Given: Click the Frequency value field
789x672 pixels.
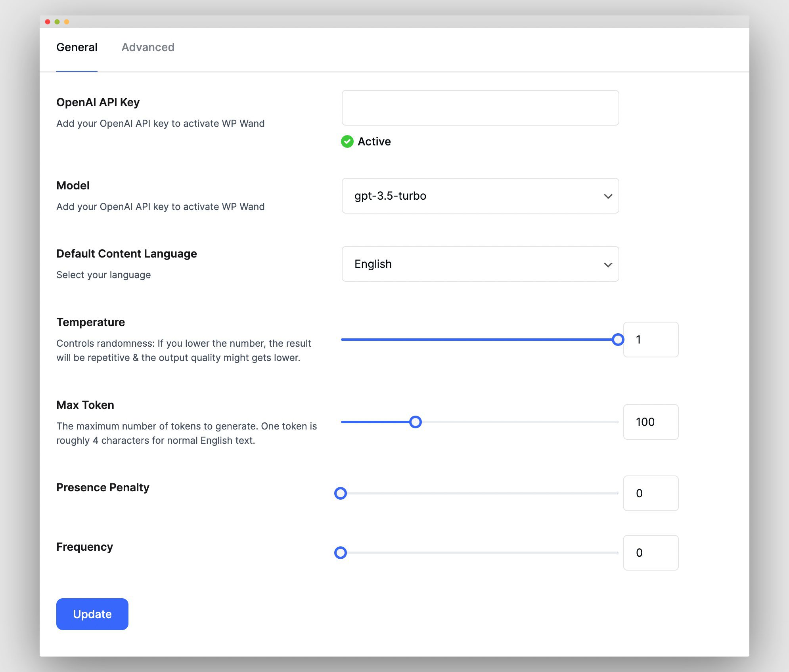Looking at the screenshot, I should (x=651, y=553).
